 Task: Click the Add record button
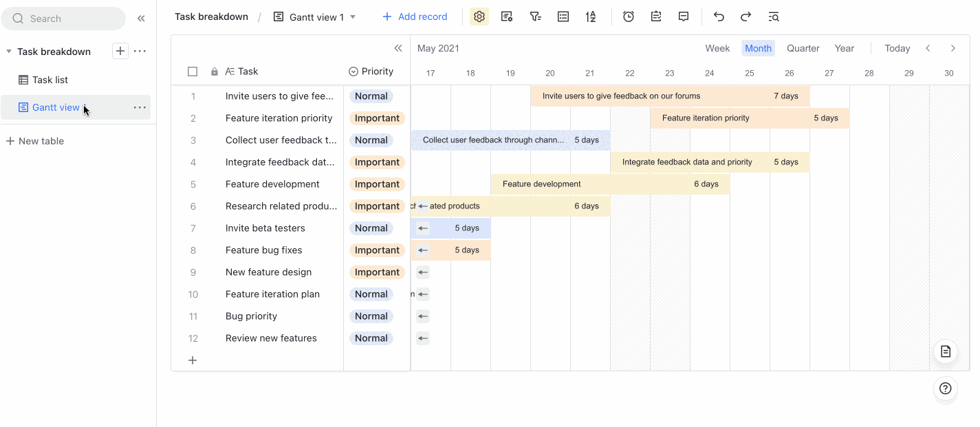pos(415,17)
